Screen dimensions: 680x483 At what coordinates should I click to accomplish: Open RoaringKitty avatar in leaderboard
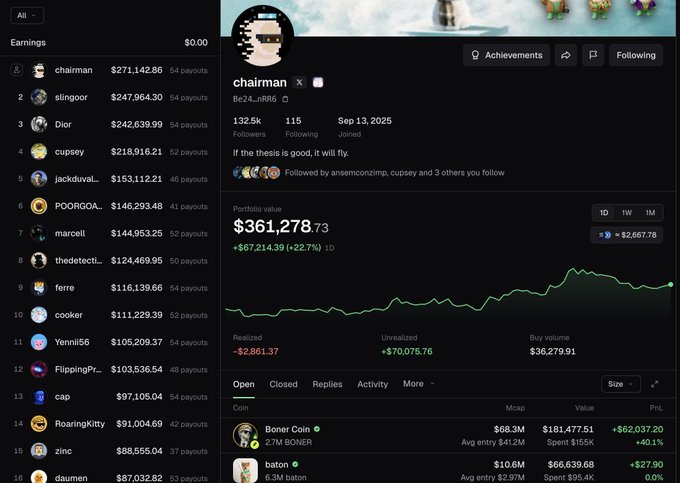click(x=39, y=424)
